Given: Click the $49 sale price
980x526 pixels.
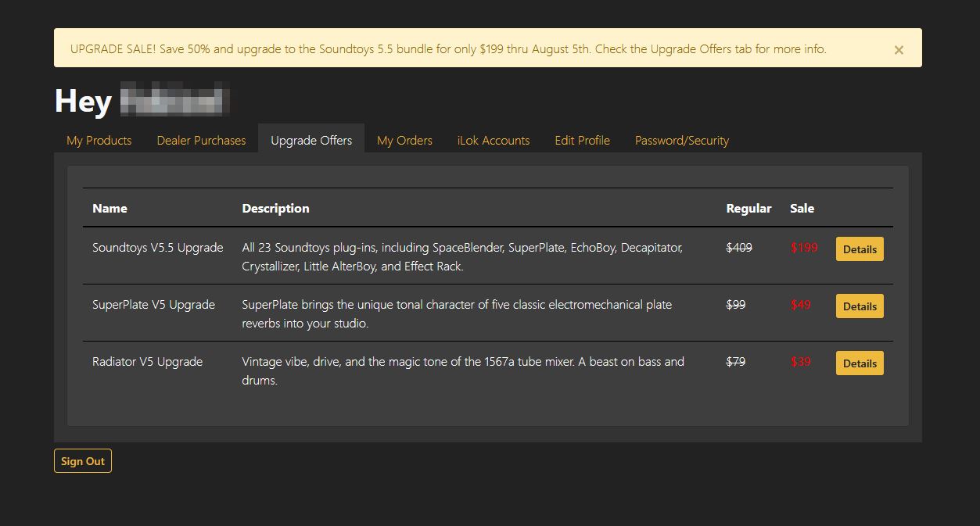Looking at the screenshot, I should point(801,305).
